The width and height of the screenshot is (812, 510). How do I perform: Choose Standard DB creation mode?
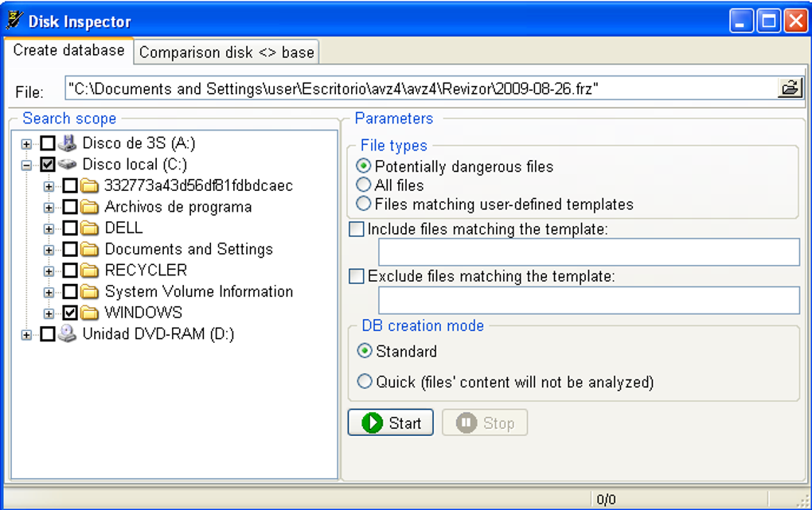pyautogui.click(x=365, y=351)
